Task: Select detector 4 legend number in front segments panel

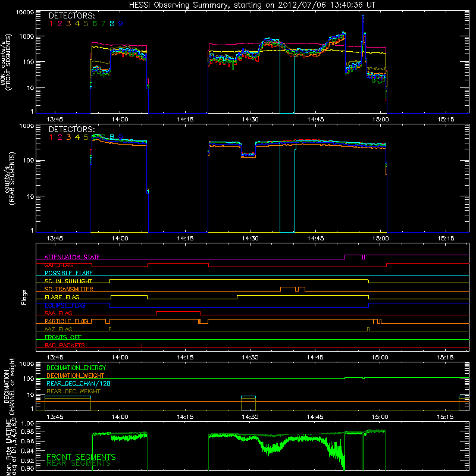Action: (77, 24)
